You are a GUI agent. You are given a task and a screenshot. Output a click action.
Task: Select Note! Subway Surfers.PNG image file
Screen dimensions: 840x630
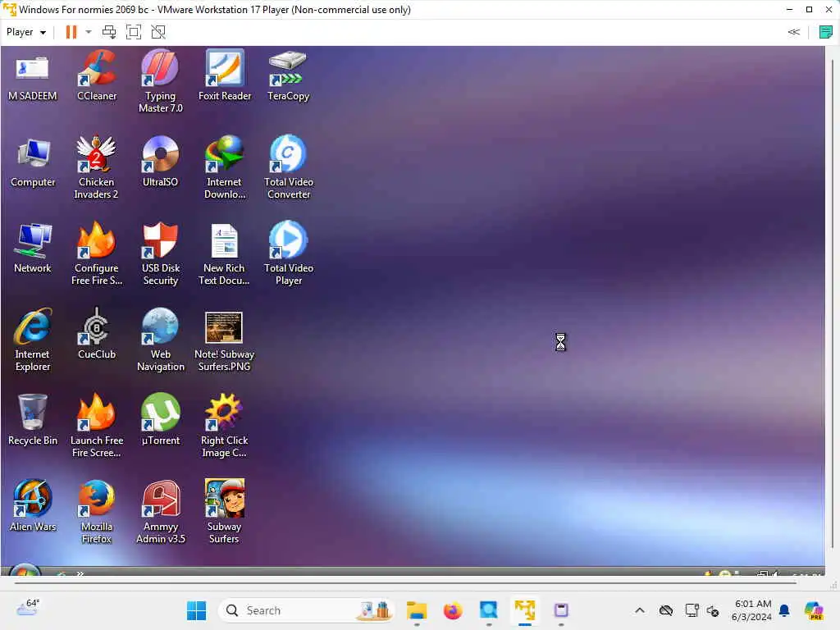point(225,340)
